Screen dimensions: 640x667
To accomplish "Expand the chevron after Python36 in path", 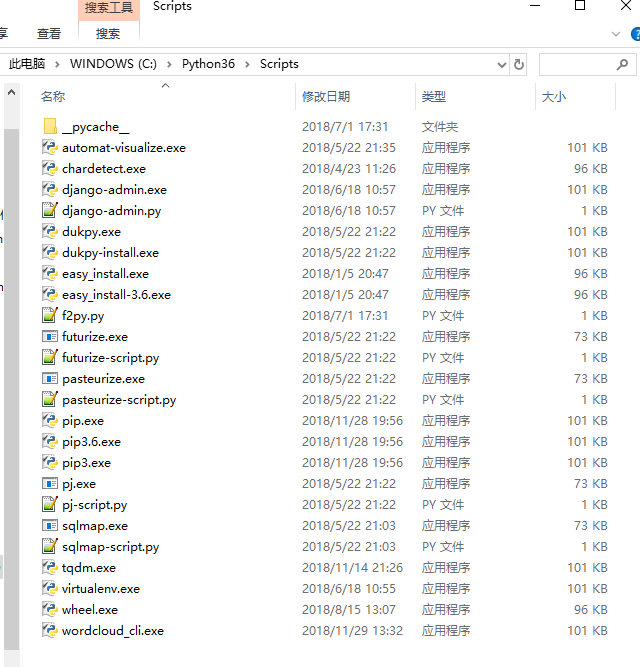I will [247, 64].
